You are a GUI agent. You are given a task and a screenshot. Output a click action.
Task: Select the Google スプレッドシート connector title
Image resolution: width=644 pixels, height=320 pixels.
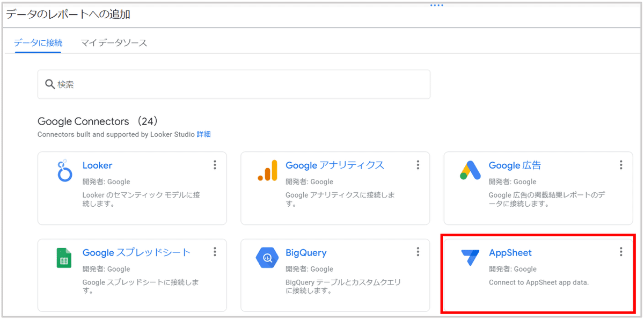click(x=136, y=252)
